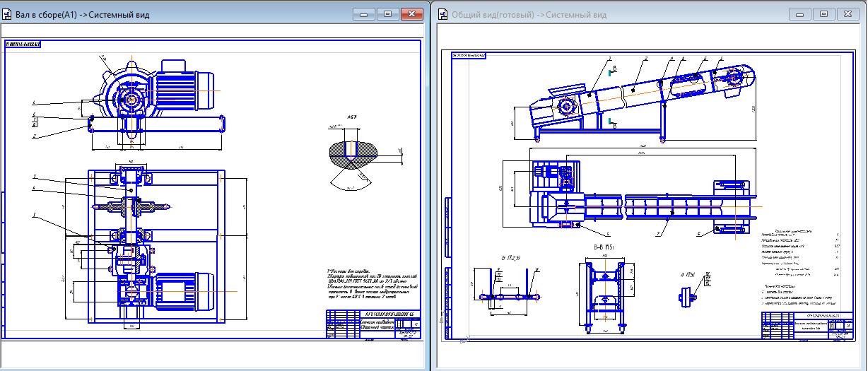Click the document icon of 'Вал в сборе(А1)' window
The width and height of the screenshot is (868, 371).
click(7, 14)
